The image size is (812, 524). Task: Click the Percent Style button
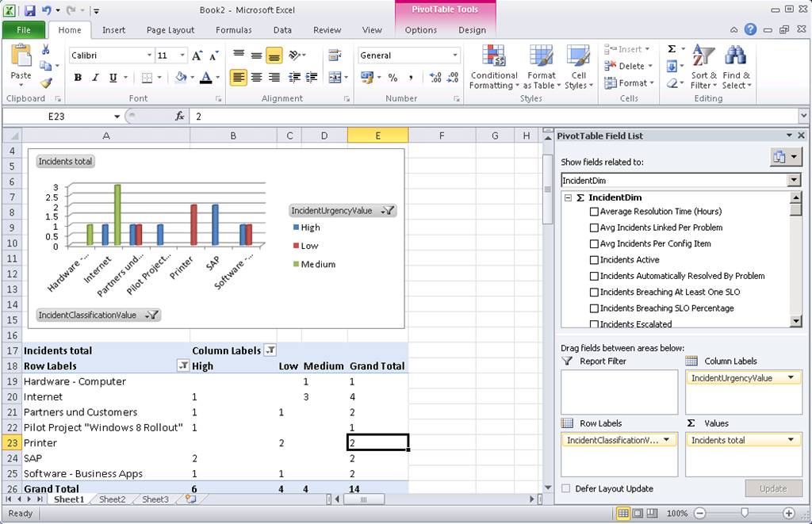point(393,78)
